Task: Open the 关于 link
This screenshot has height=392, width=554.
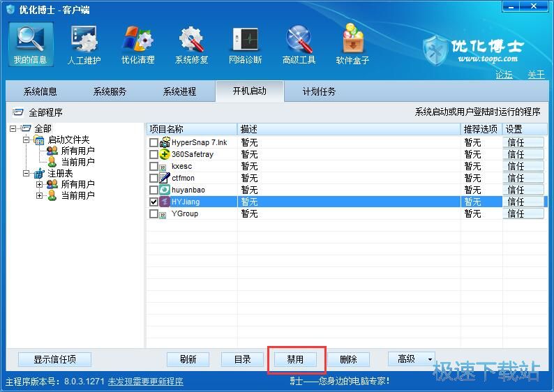Action: tap(536, 75)
